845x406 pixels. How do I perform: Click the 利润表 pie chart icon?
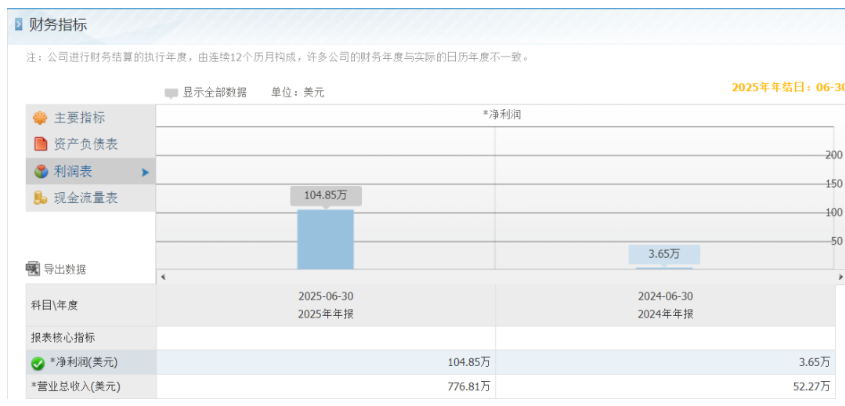40,172
